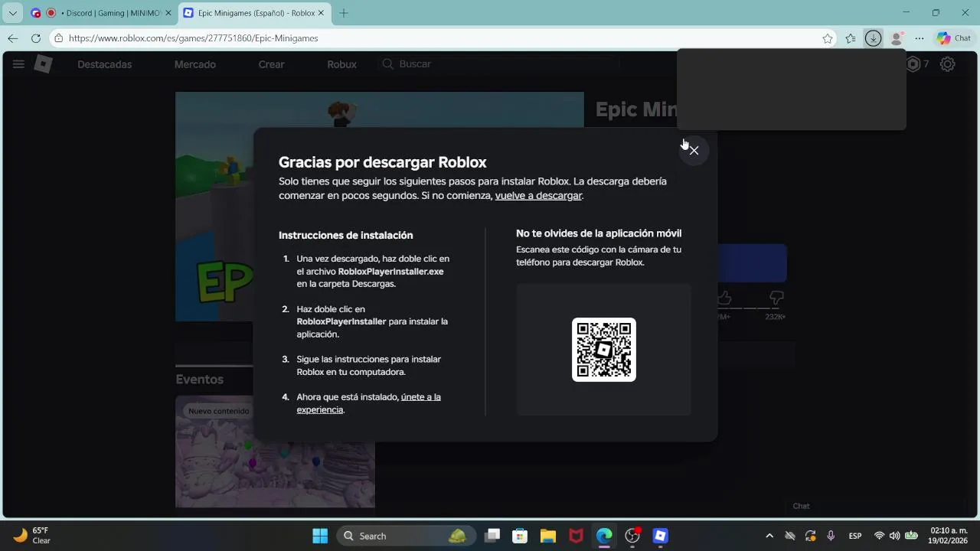The image size is (980, 551).
Task: Open Roblox settings gear
Action: click(948, 64)
